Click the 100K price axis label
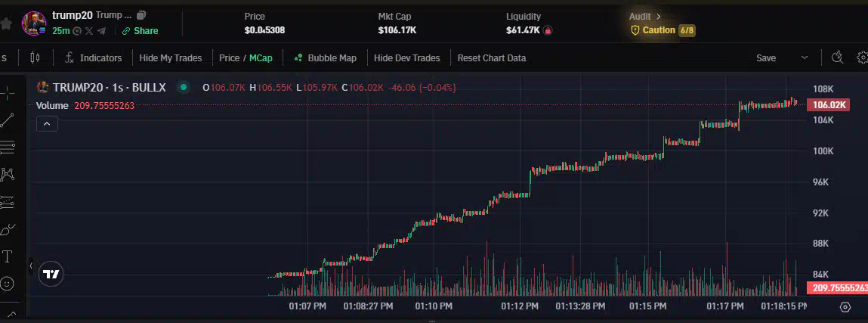The image size is (868, 323). 823,151
